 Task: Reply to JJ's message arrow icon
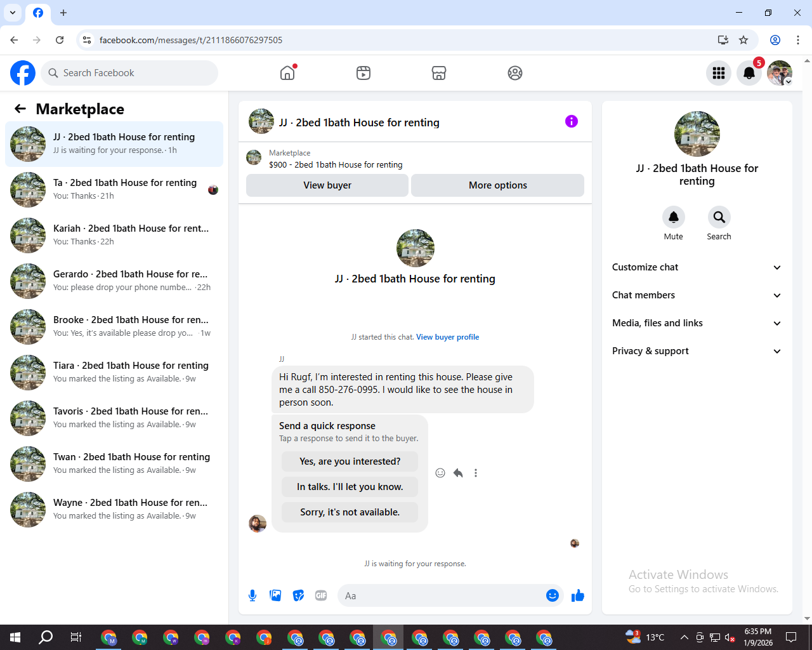(x=458, y=473)
